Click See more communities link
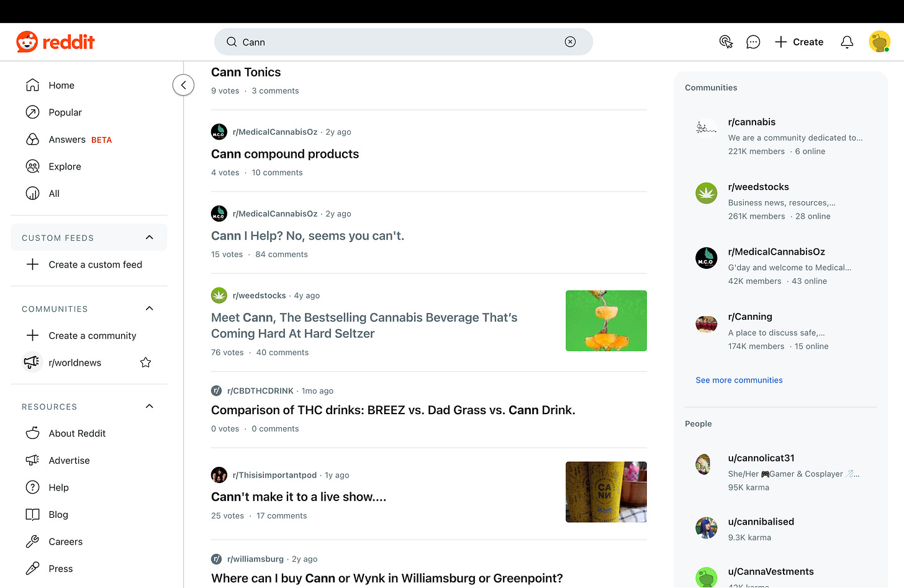The width and height of the screenshot is (904, 588). tap(739, 380)
